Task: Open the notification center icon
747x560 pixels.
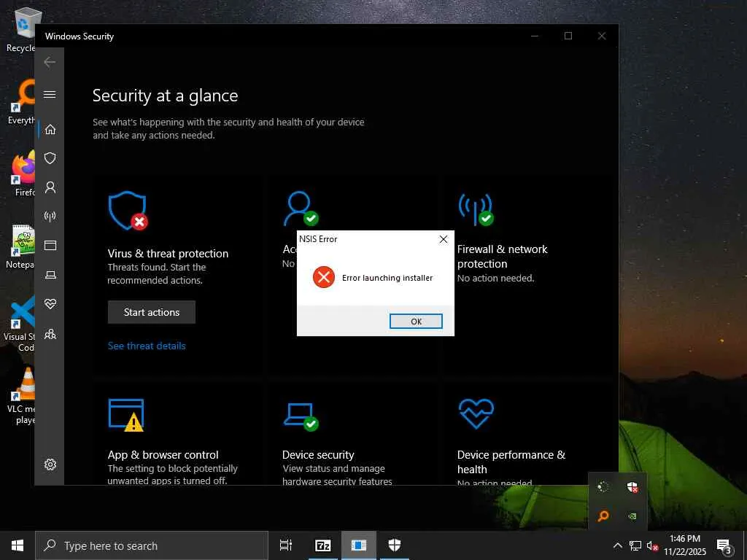Action: (x=724, y=546)
